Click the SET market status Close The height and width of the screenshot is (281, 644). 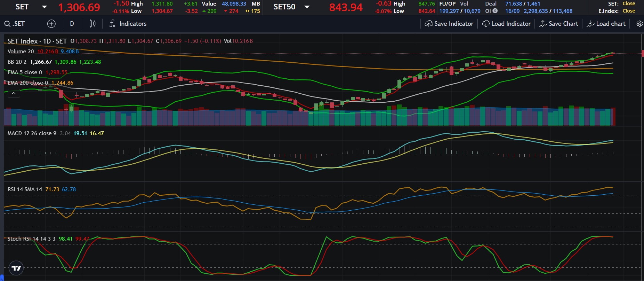(x=629, y=3)
